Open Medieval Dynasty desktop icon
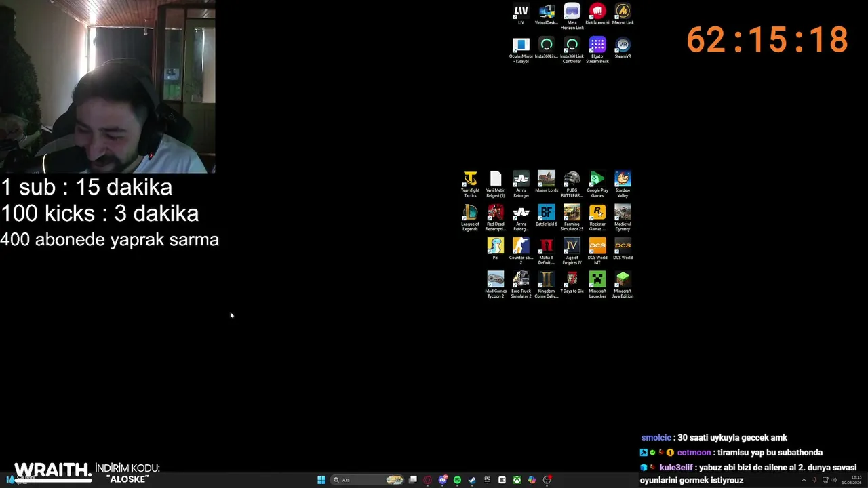This screenshot has height=488, width=868. click(x=623, y=218)
